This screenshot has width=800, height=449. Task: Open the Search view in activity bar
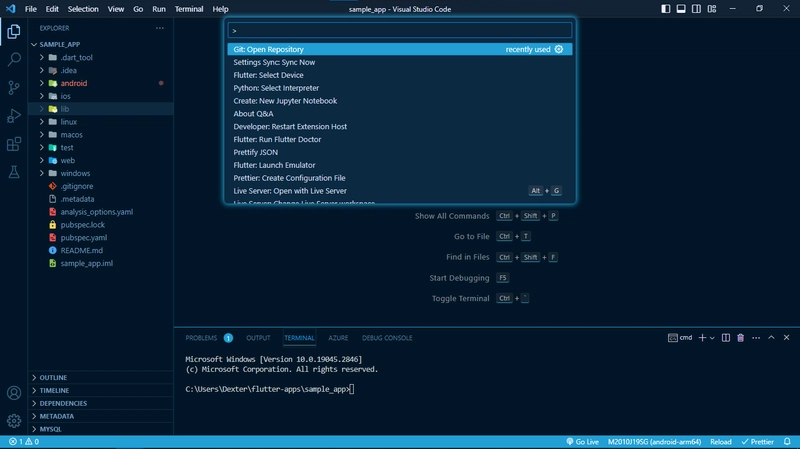[x=14, y=59]
